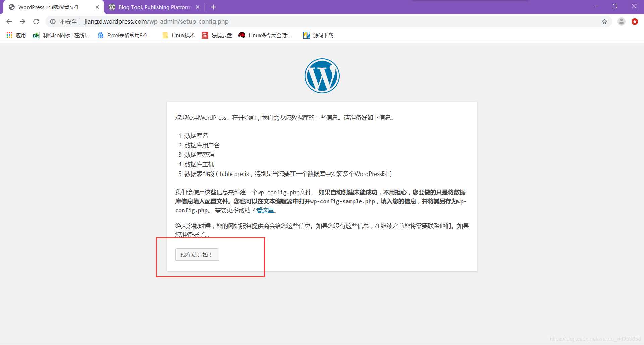This screenshot has width=644, height=345.
Task: Switch to the Blog Tool, Publishing Platform tab
Action: (x=154, y=7)
